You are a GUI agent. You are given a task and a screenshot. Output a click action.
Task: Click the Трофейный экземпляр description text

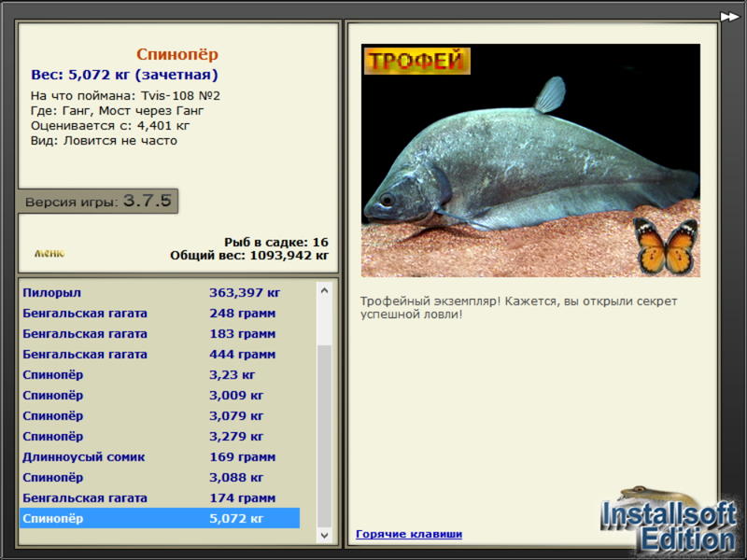coord(518,308)
